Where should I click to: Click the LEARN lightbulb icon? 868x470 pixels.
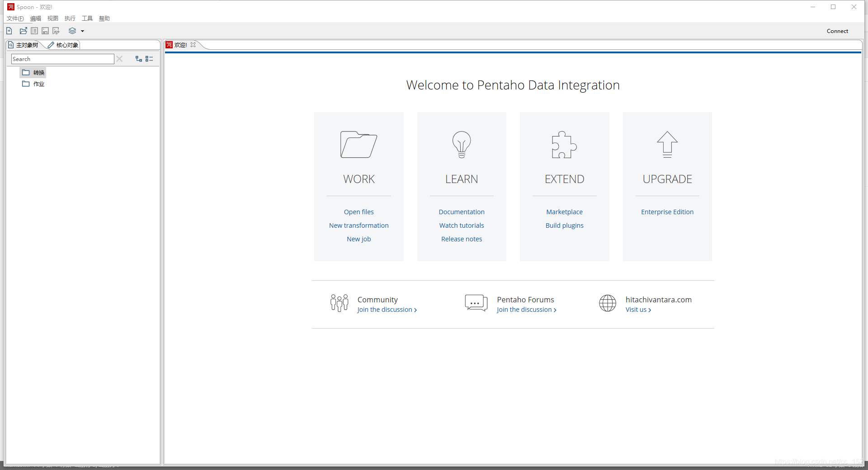[462, 145]
